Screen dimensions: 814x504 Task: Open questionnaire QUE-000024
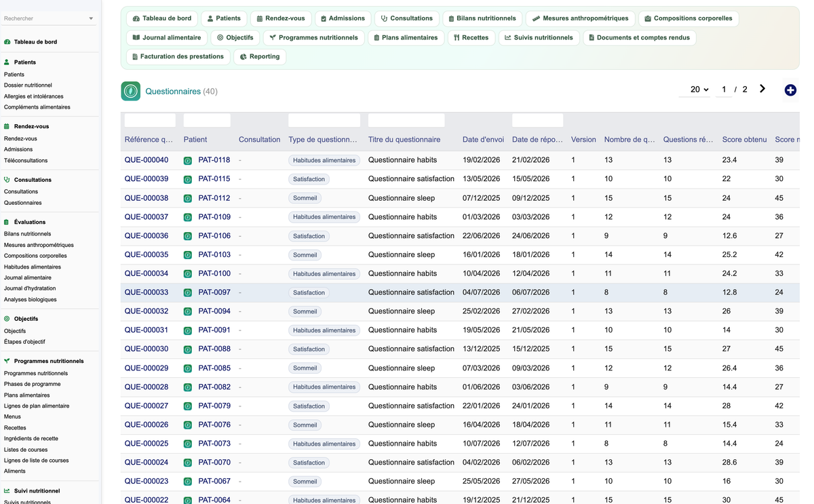point(147,462)
